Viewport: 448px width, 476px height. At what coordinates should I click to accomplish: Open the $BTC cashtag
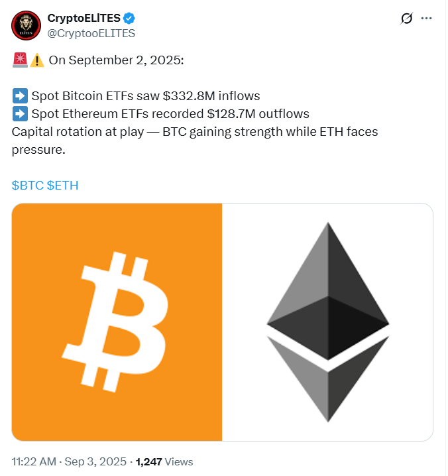click(x=27, y=185)
